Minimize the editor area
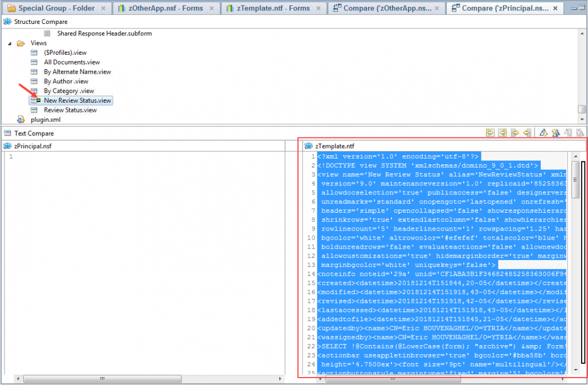Viewport: 588px width, 385px height. pyautogui.click(x=574, y=8)
